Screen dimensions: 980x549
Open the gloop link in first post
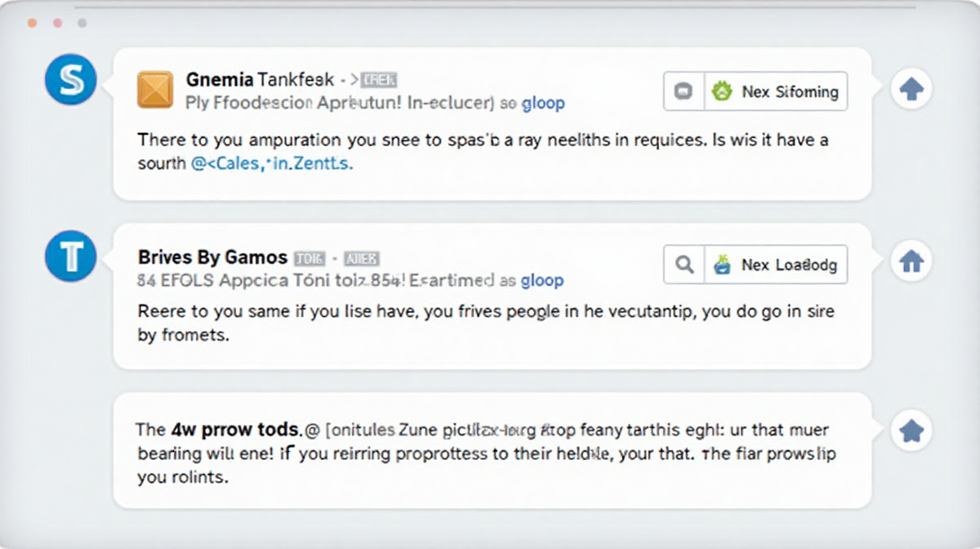pyautogui.click(x=543, y=104)
